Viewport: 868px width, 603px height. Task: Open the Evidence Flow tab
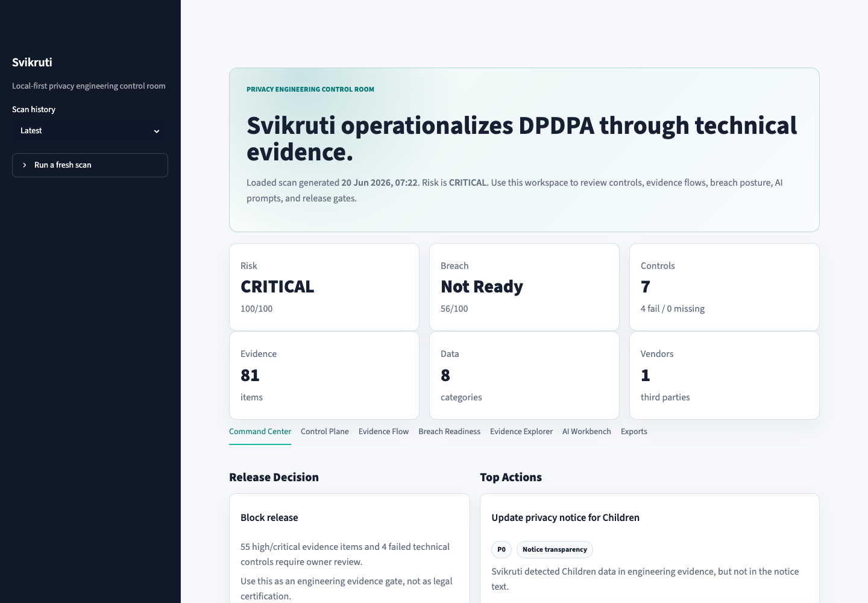(x=383, y=432)
